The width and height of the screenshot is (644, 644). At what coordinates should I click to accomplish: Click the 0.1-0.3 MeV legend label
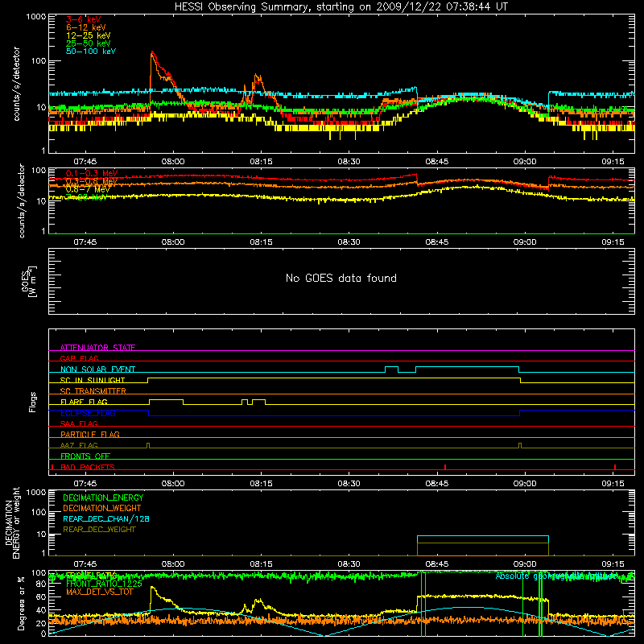click(91, 173)
